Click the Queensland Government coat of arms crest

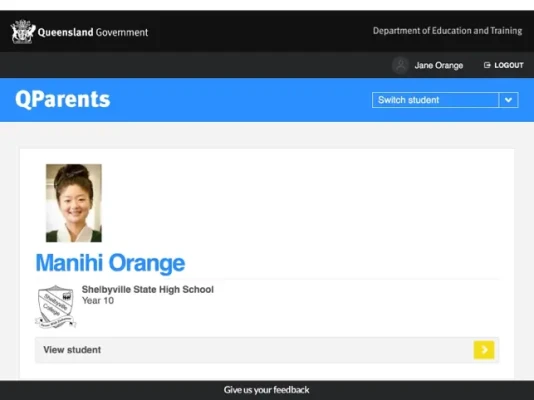pyautogui.click(x=23, y=32)
